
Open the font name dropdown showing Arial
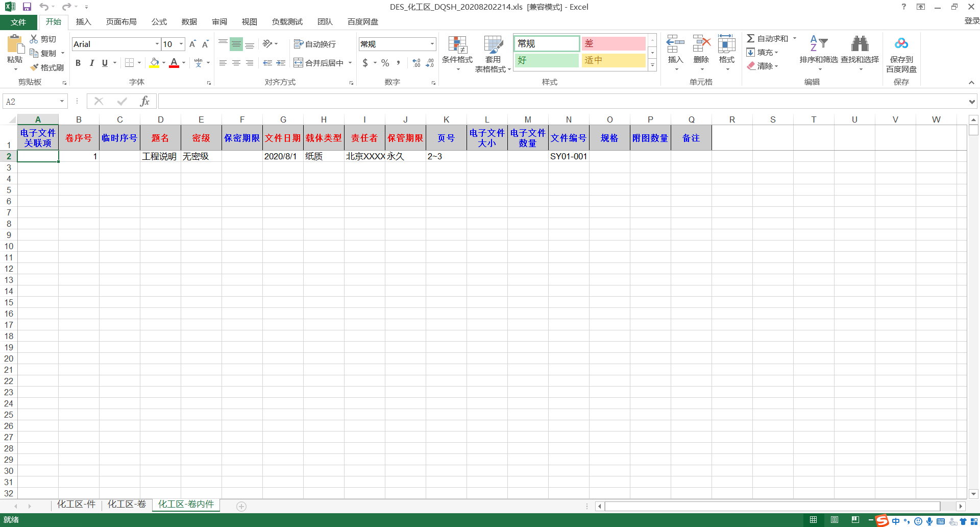pyautogui.click(x=157, y=44)
